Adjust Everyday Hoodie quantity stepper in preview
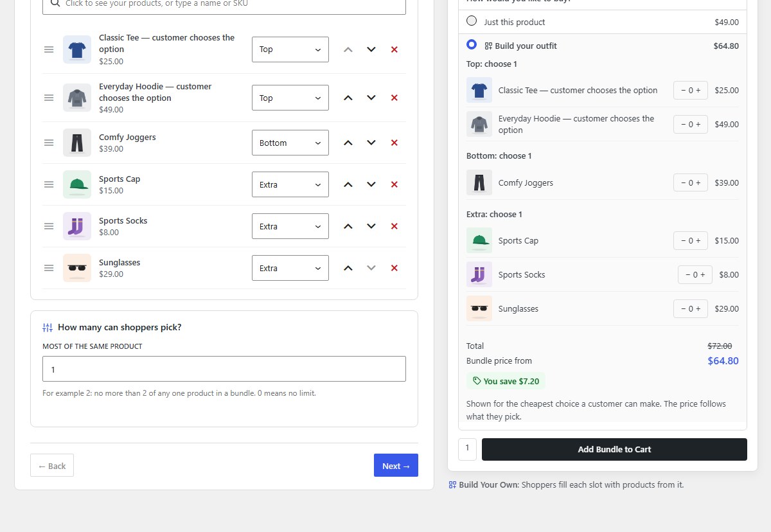The width and height of the screenshot is (771, 532). [x=691, y=125]
